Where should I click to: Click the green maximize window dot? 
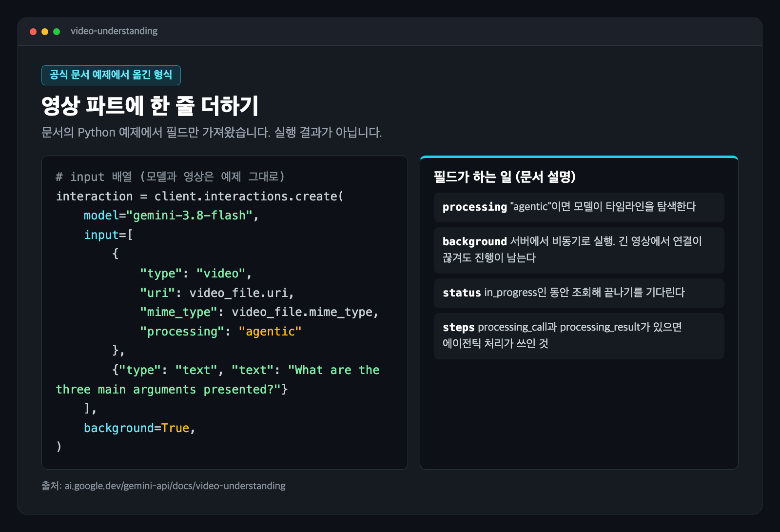pos(57,32)
